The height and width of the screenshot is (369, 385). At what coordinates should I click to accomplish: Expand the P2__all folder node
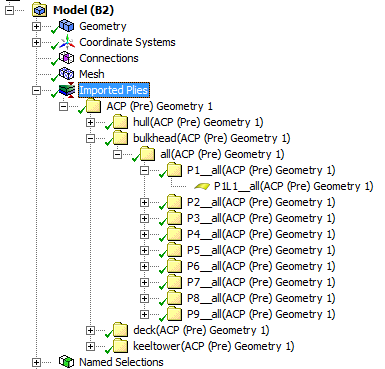click(x=144, y=202)
